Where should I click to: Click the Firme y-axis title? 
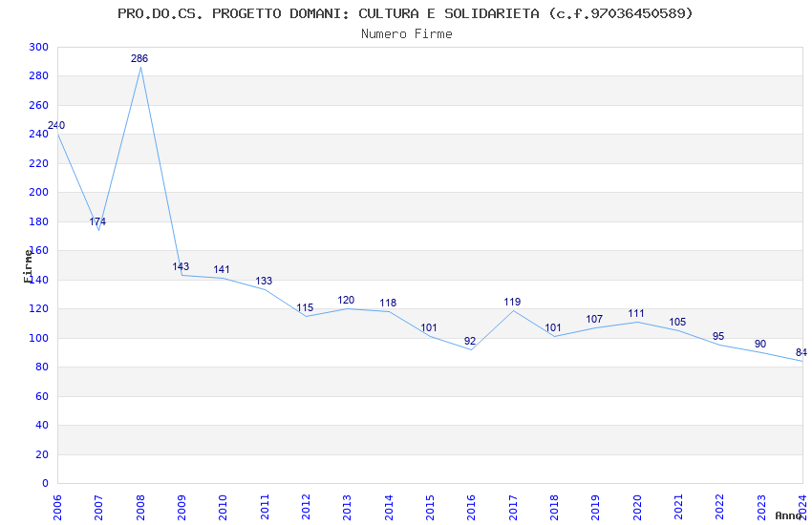point(28,266)
